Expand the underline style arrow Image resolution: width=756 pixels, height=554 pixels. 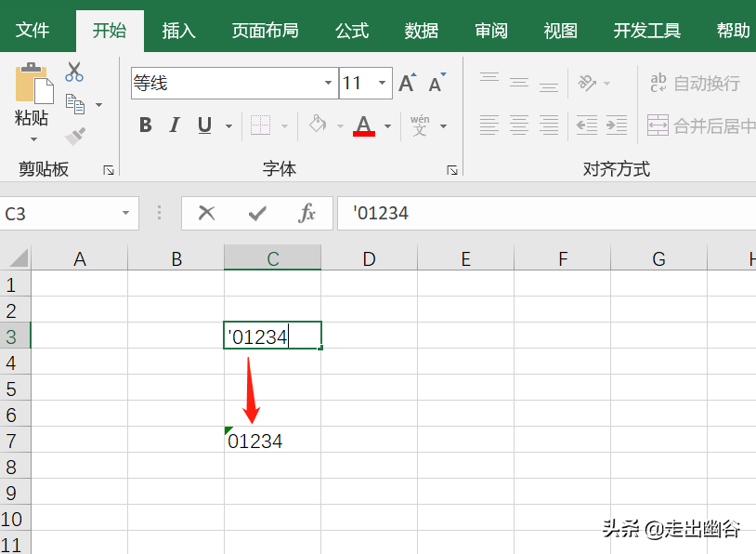pos(229,126)
